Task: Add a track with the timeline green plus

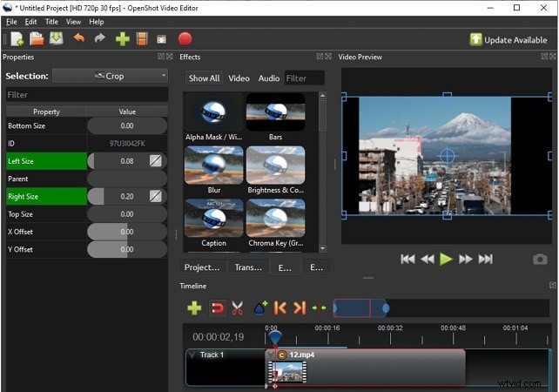Action: (x=194, y=308)
